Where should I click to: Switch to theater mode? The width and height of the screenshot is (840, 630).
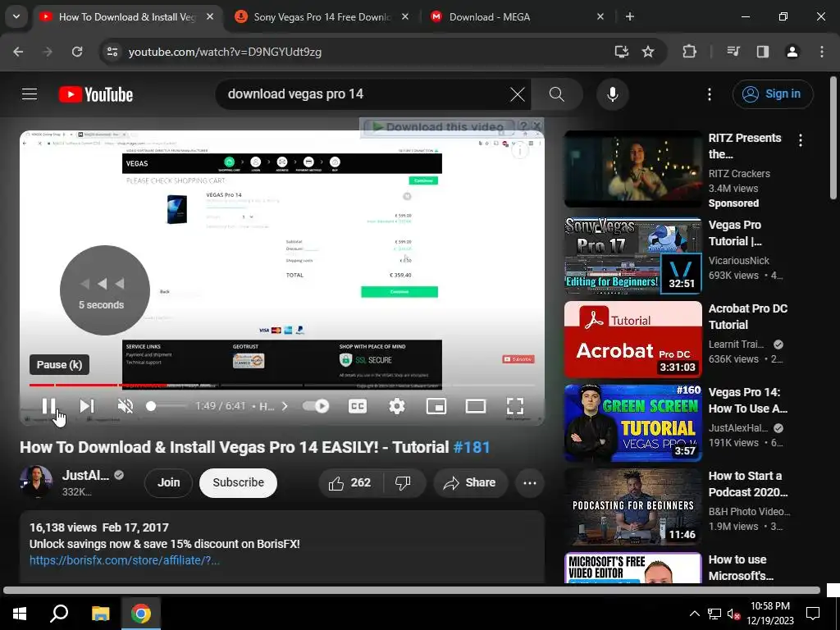tap(476, 406)
